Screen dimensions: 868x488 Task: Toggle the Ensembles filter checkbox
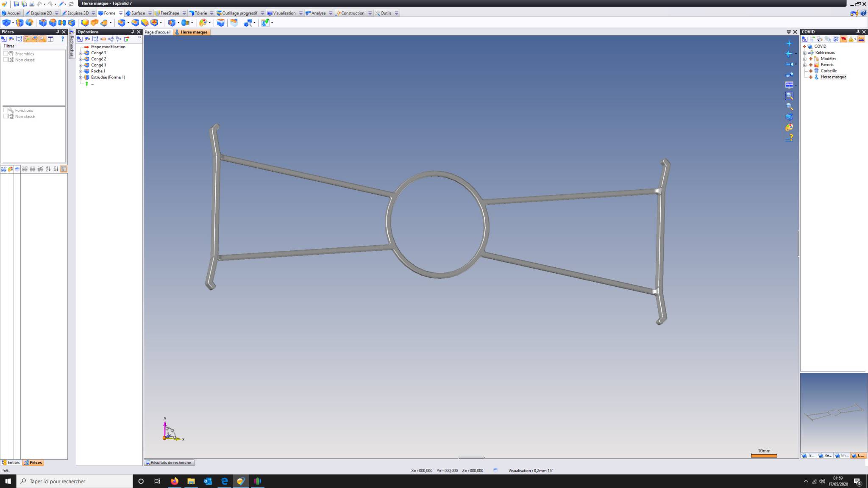coord(6,54)
